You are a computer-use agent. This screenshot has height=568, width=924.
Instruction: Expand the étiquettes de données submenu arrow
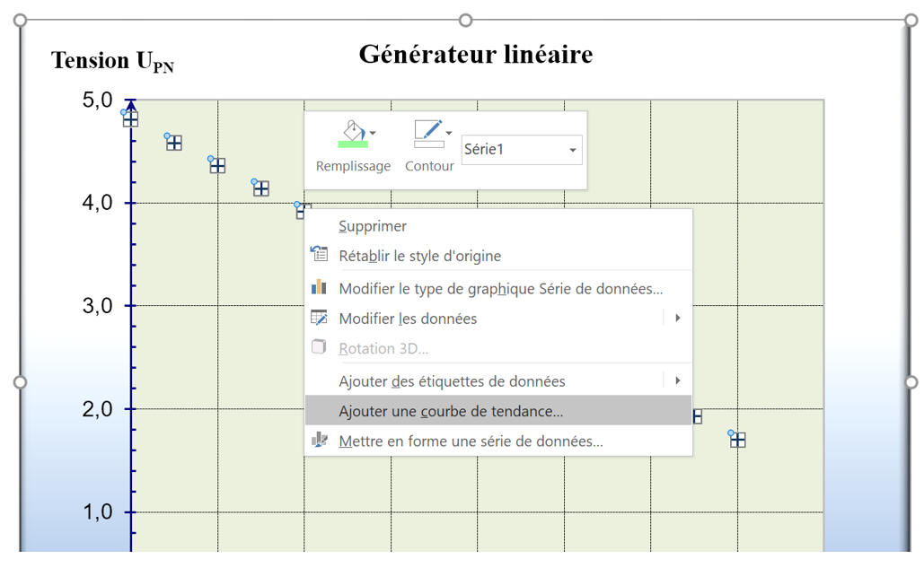pos(678,380)
